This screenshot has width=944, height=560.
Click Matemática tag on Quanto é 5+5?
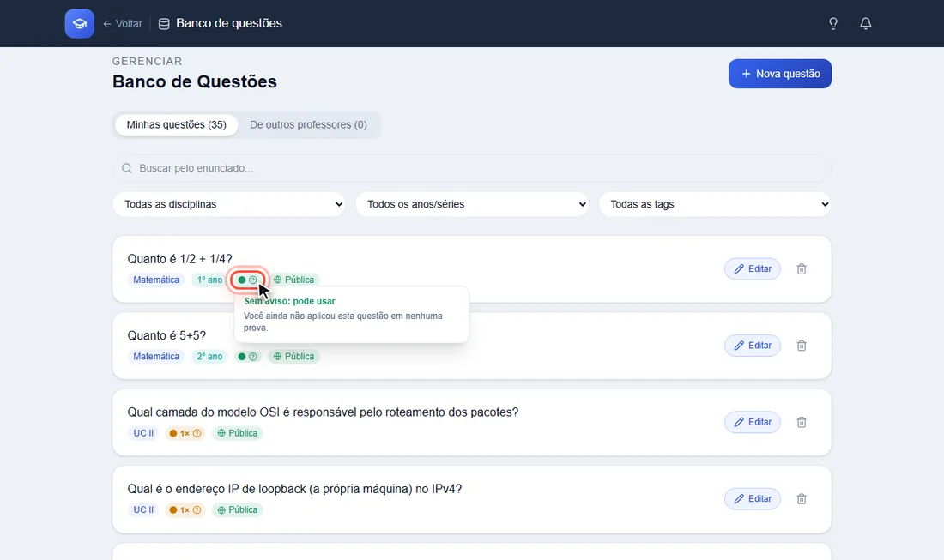(x=156, y=356)
